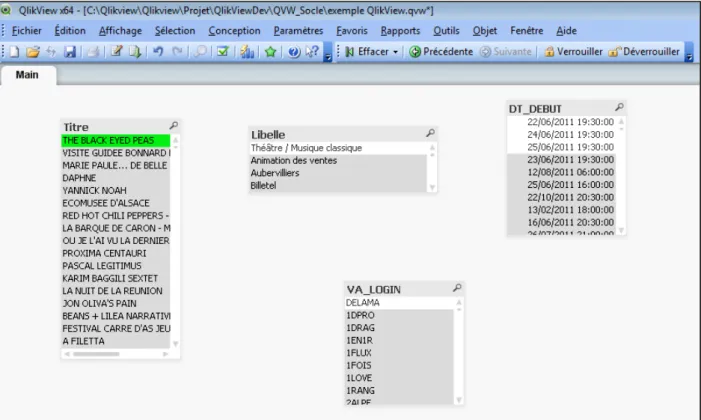Open the Édition menu
Viewport: 701px width, 420px height.
(70, 31)
